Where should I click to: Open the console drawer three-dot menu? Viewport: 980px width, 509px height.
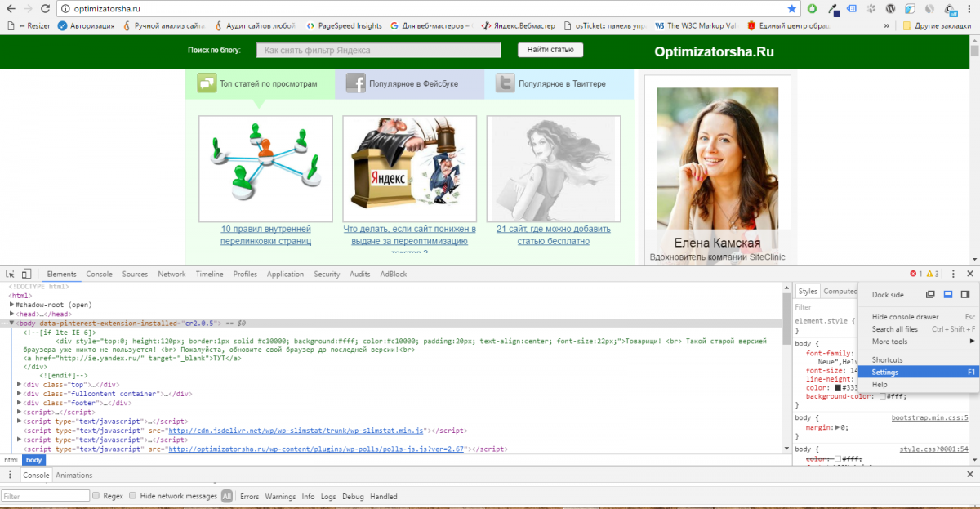click(10, 475)
